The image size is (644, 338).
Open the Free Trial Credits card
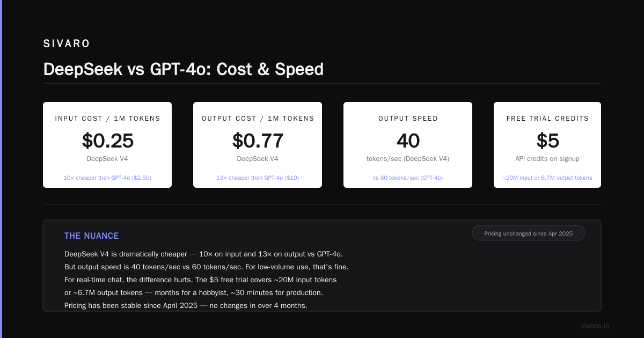coord(547,145)
